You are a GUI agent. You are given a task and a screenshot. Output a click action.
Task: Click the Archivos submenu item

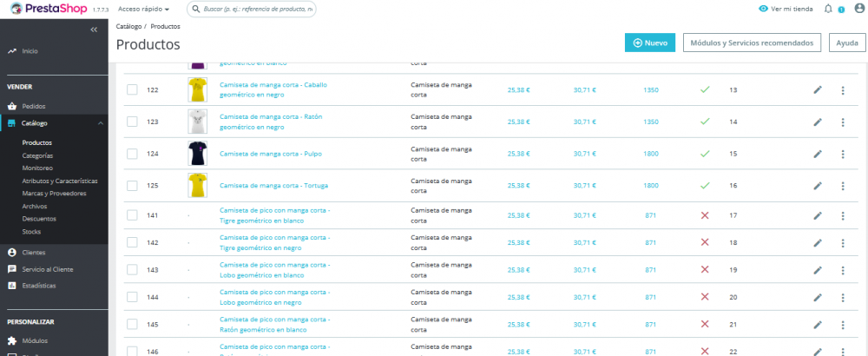click(x=35, y=206)
